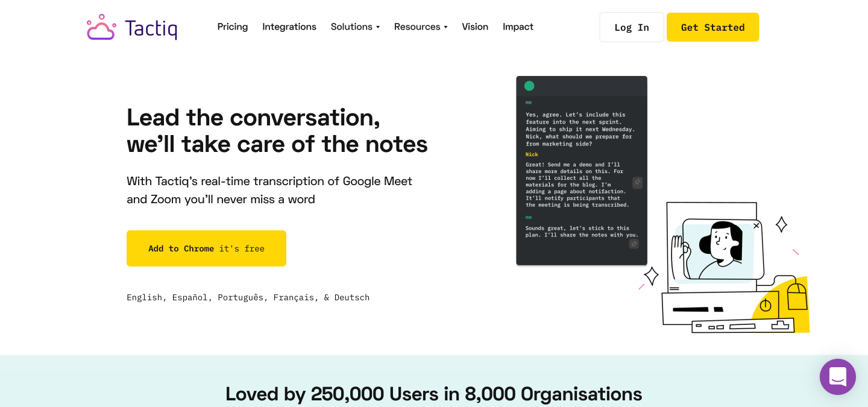Pin Nick's message in the transcript
The width and height of the screenshot is (868, 407).
pos(637,183)
